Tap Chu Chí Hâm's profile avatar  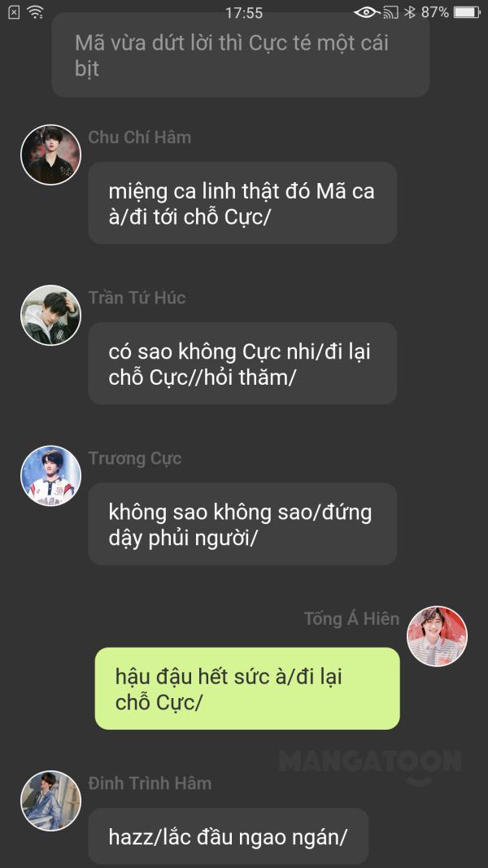tap(51, 155)
